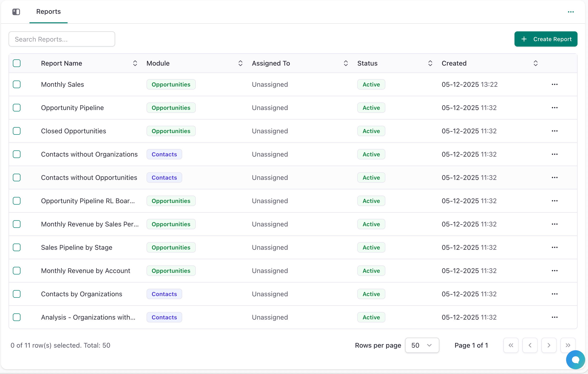
Task: Open row actions for Contacts by Organizations
Action: 554,294
